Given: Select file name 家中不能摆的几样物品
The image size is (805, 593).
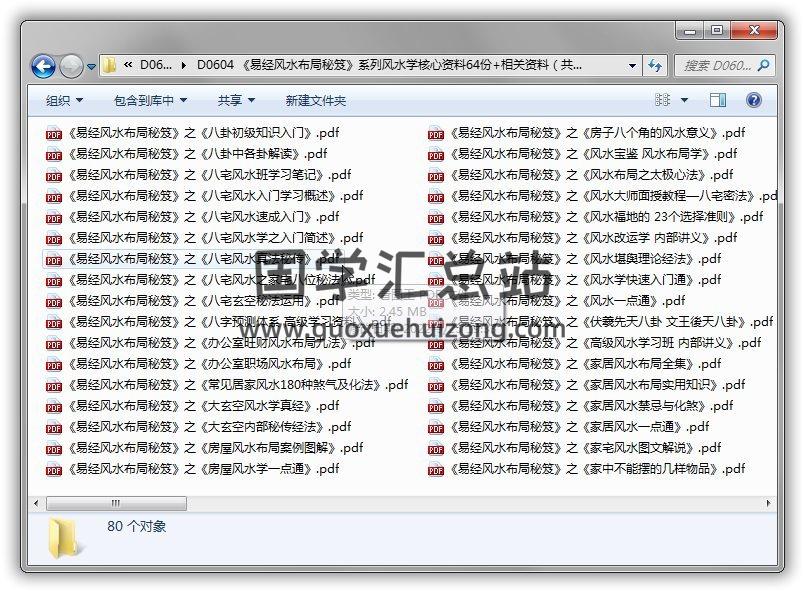Looking at the screenshot, I should coord(597,469).
